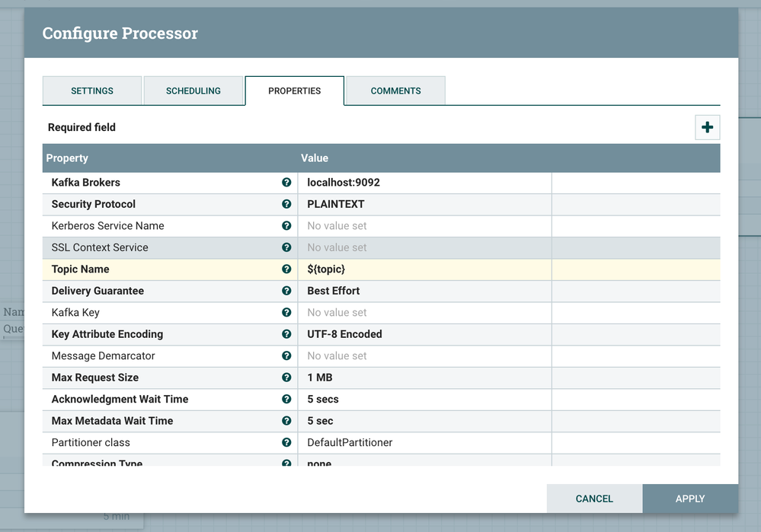The width and height of the screenshot is (761, 532).
Task: Open the Settings tab
Action: click(x=92, y=91)
